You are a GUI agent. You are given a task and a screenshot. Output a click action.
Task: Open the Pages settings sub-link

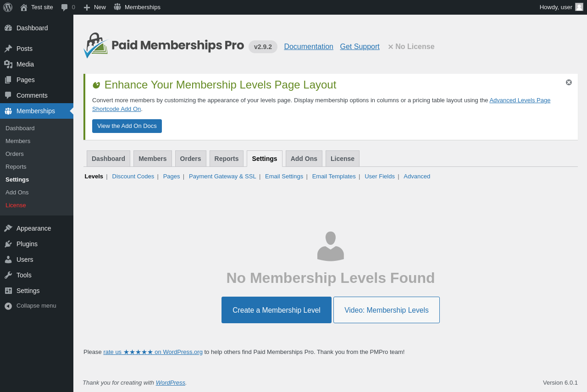click(172, 176)
